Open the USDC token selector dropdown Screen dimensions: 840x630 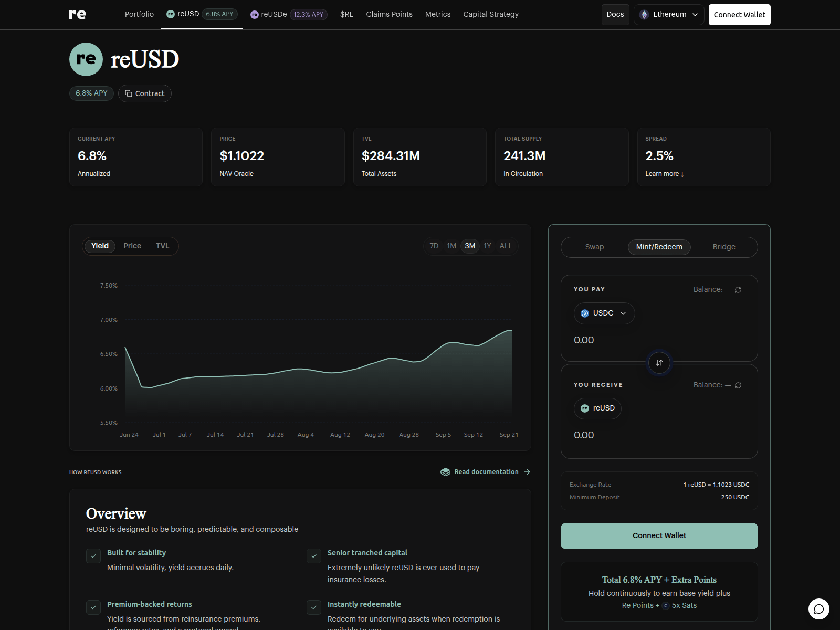tap(604, 313)
